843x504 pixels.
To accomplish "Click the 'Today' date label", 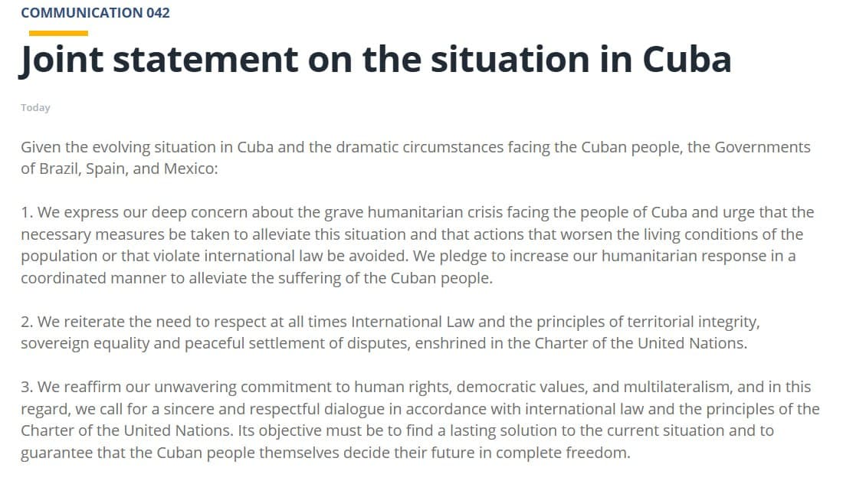I will click(35, 108).
